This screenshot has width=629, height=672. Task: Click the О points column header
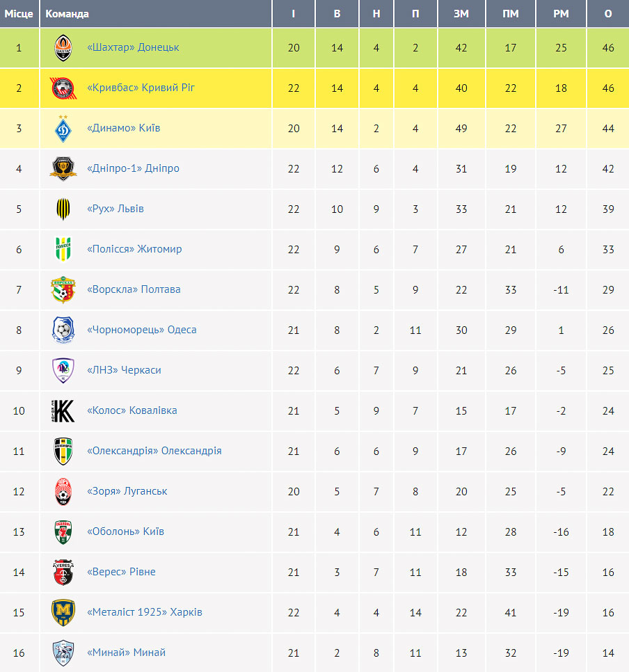tap(608, 14)
